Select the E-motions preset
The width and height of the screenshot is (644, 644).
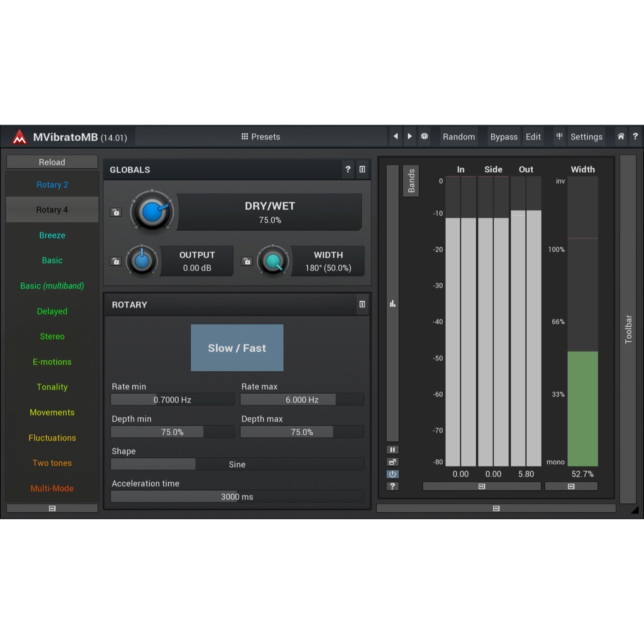point(52,362)
